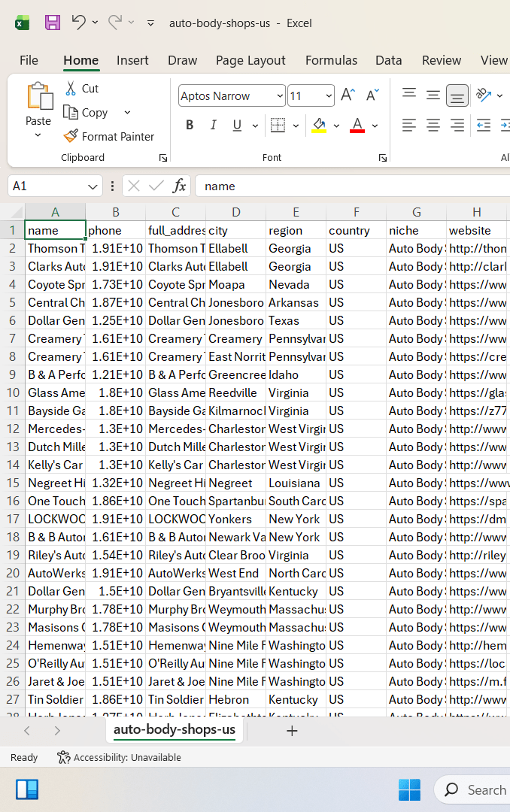Select cell containing Arkansas
The image size is (510, 812).
[x=296, y=302]
